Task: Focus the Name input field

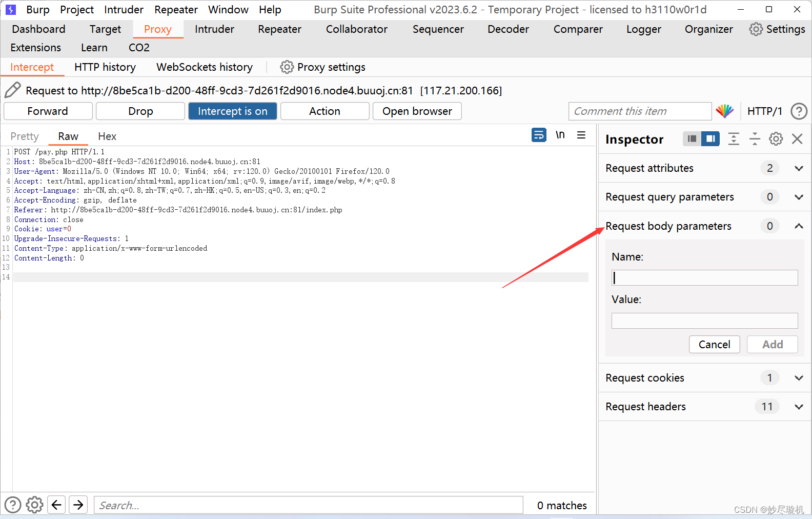Action: click(x=705, y=278)
